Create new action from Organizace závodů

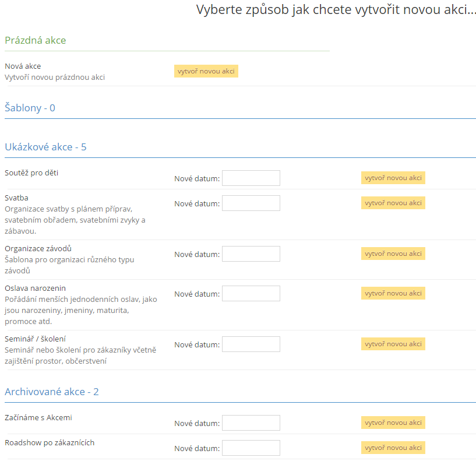(393, 254)
